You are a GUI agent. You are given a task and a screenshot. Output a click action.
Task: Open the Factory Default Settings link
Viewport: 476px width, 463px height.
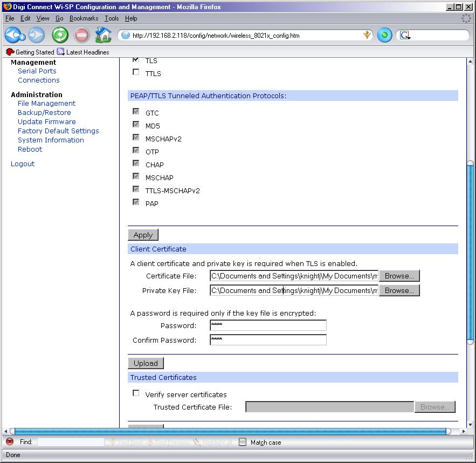tap(58, 131)
